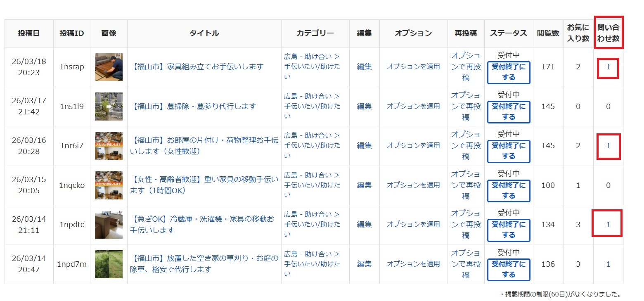Screen dimensions: 644x301
Task: Click 編集 for the 重い家具の移動 post
Action: [364, 185]
